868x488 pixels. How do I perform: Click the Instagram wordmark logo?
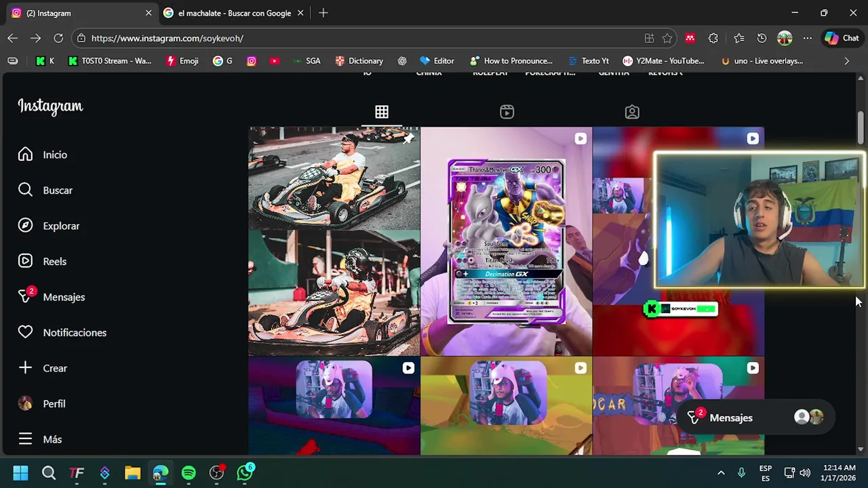click(50, 106)
